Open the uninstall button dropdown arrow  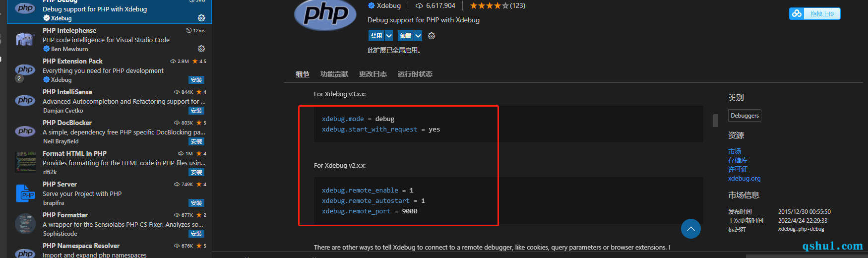point(418,36)
